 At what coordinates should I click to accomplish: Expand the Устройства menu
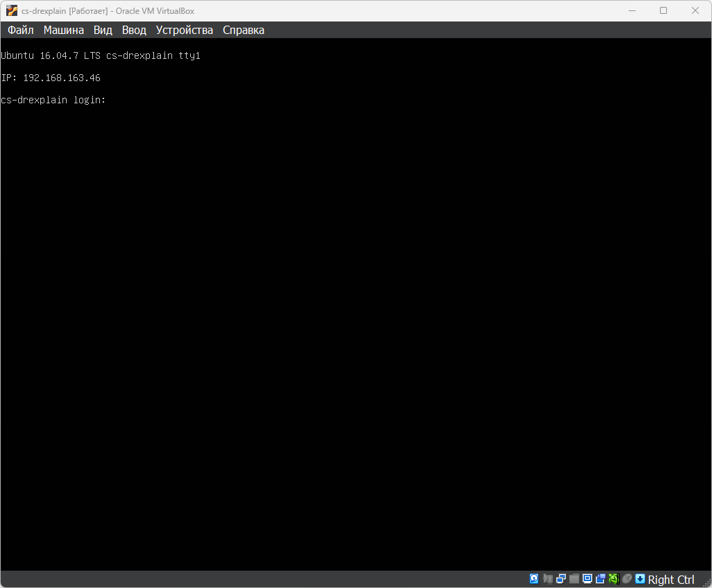(x=184, y=30)
